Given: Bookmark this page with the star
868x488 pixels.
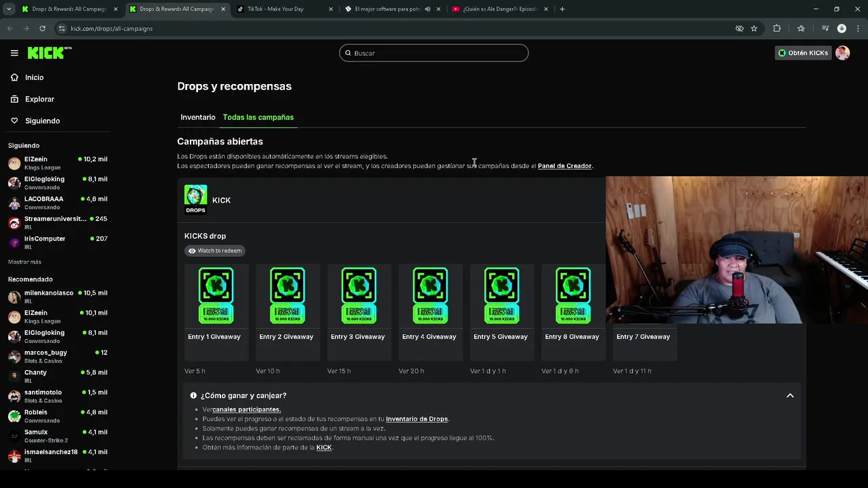Looking at the screenshot, I should (x=754, y=28).
